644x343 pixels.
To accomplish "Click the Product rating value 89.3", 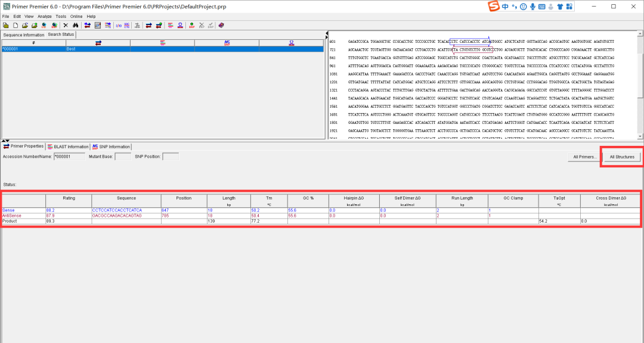I will [x=51, y=221].
